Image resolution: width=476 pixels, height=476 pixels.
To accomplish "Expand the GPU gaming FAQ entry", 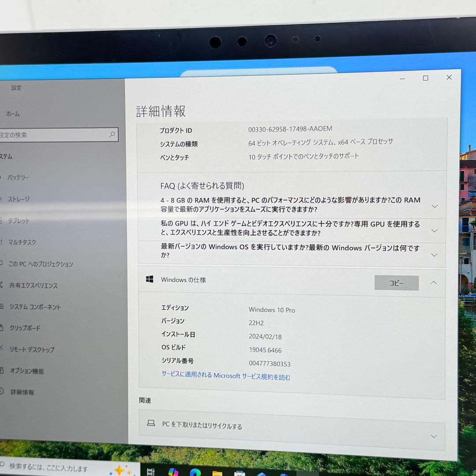I will click(x=435, y=230).
